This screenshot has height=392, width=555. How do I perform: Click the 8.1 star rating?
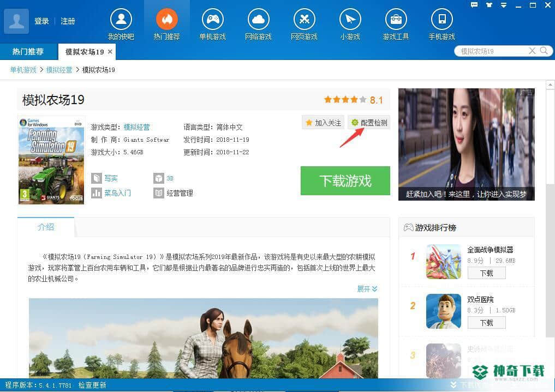tap(353, 100)
